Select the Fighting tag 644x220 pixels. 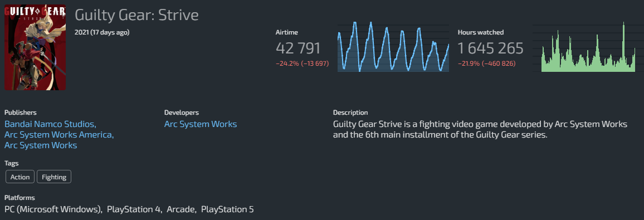(x=54, y=177)
